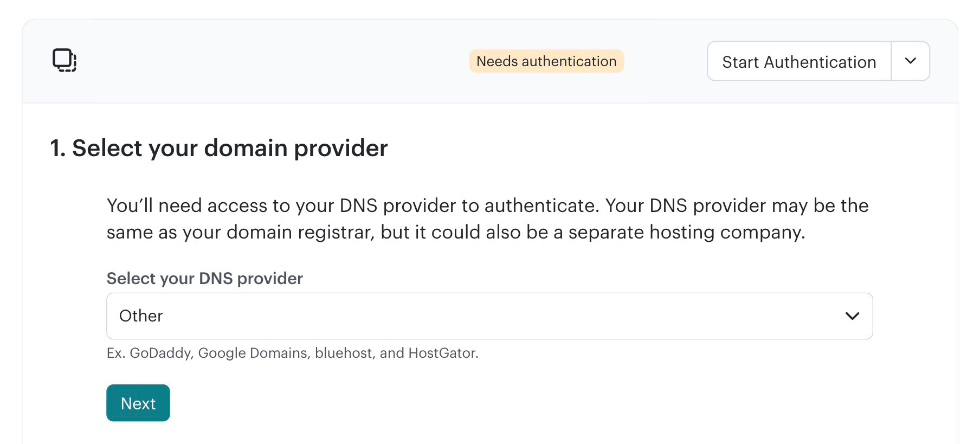Click 'Google Domains' in the example hint

coord(253,353)
